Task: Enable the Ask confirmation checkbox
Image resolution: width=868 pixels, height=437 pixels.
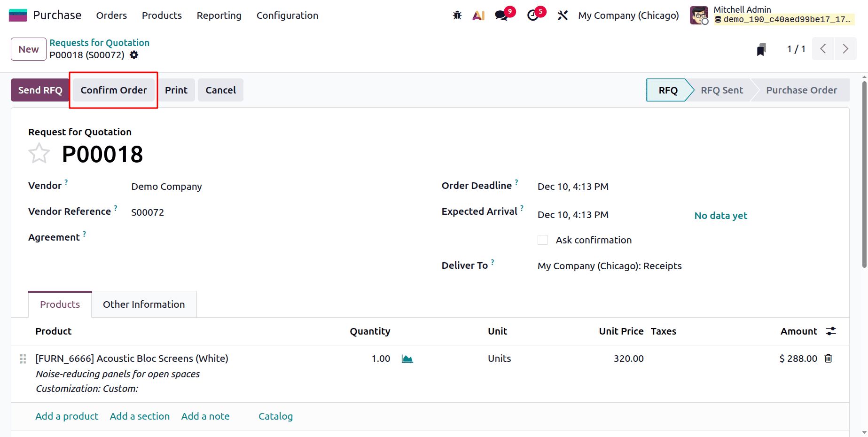Action: [x=542, y=240]
